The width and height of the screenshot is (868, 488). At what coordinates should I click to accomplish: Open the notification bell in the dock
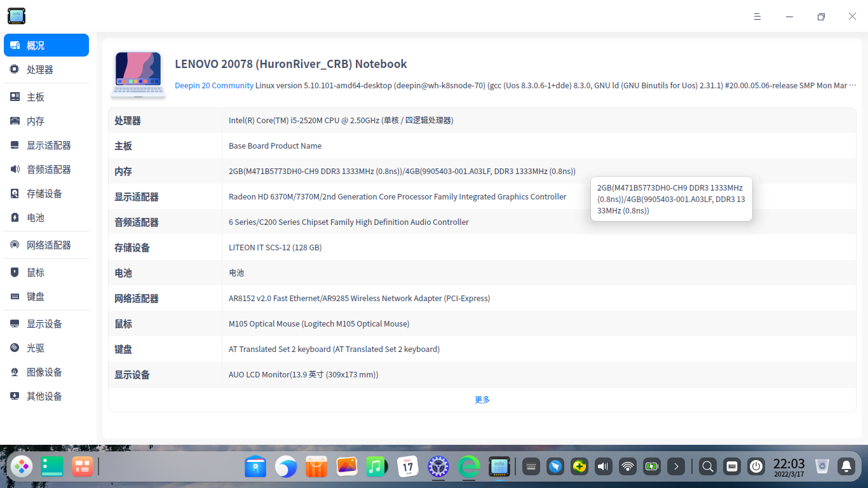[x=846, y=466]
